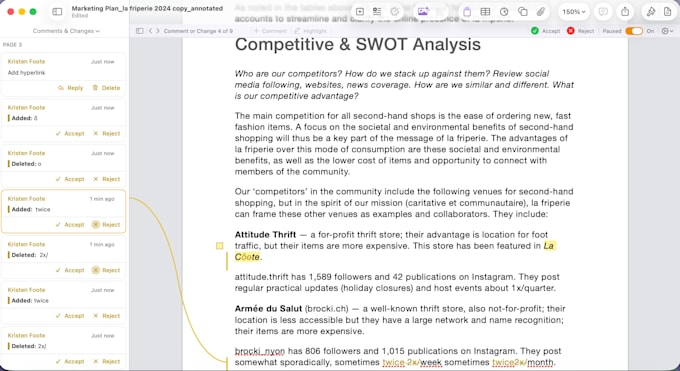Reject the 'Added: ð' change
This screenshot has height=371, width=680.
click(107, 133)
